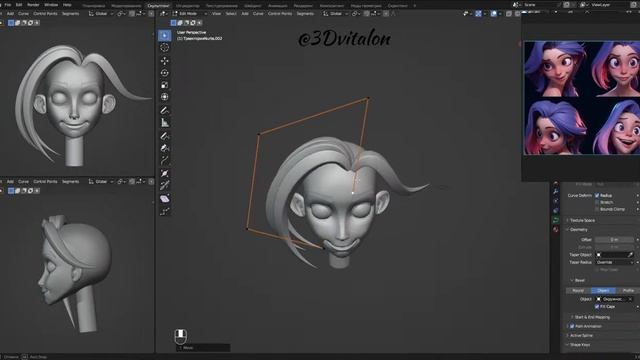Toggle snapping in center viewport header
The image size is (640, 360).
pos(367,13)
